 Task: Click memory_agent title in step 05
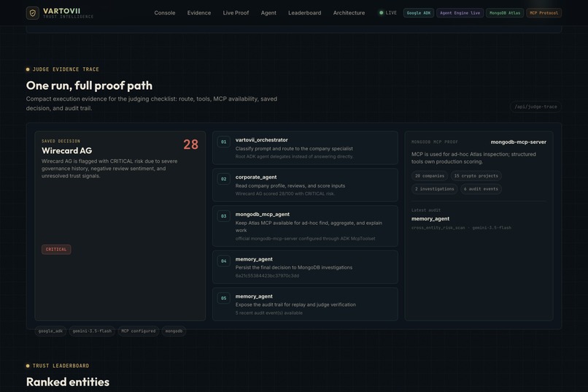pos(254,296)
